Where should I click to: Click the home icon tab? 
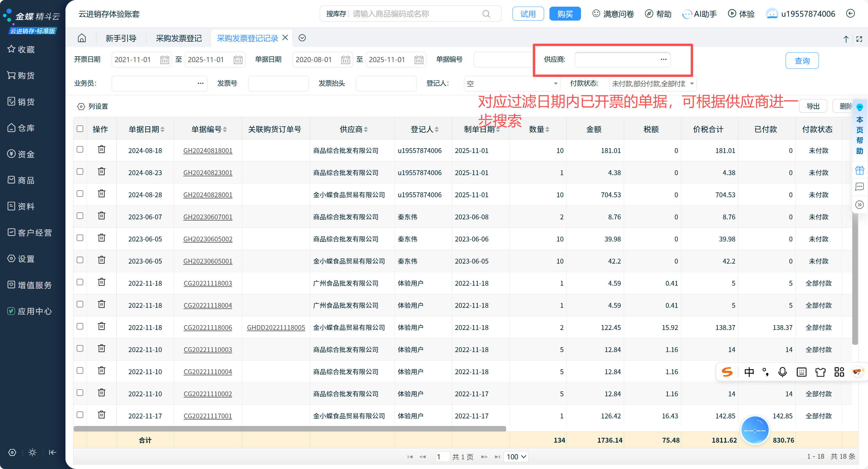[x=82, y=38]
